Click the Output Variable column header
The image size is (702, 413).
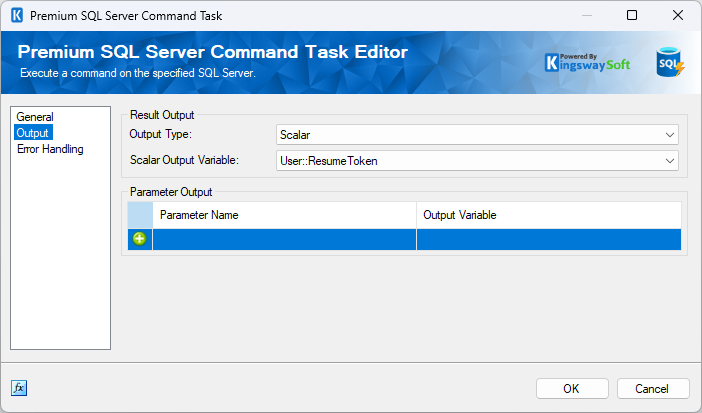[x=549, y=215]
